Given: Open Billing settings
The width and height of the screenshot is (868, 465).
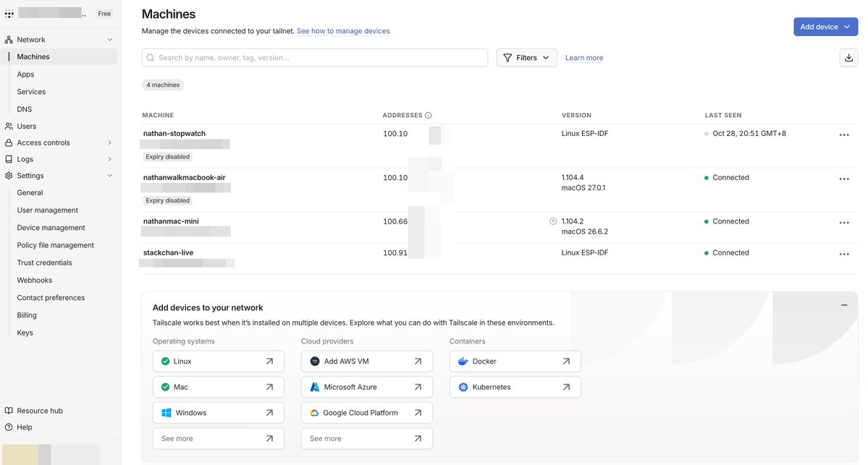Looking at the screenshot, I should [x=27, y=315].
